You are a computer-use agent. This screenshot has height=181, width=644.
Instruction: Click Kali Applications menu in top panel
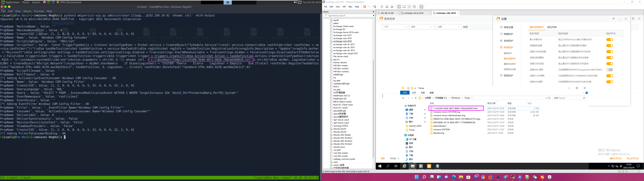pos(11,2)
